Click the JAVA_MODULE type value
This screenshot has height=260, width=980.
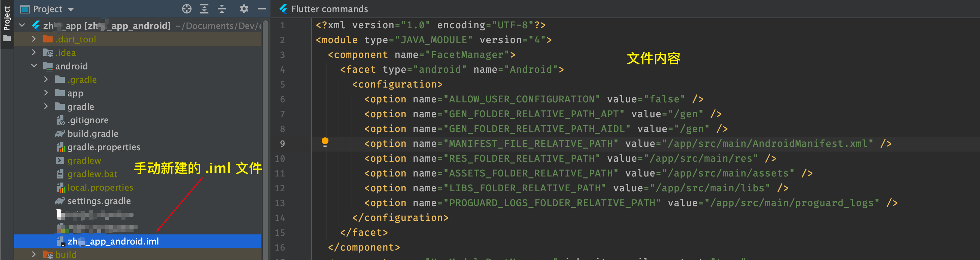coord(434,40)
